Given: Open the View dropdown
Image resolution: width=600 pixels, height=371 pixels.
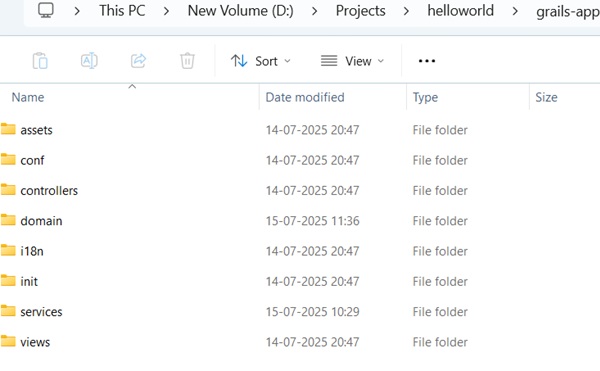Looking at the screenshot, I should (x=352, y=61).
